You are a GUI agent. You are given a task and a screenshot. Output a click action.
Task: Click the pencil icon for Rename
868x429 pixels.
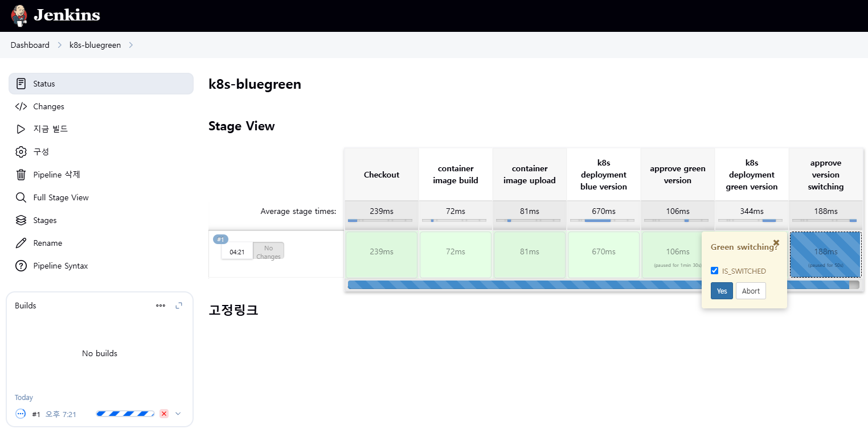pos(21,243)
